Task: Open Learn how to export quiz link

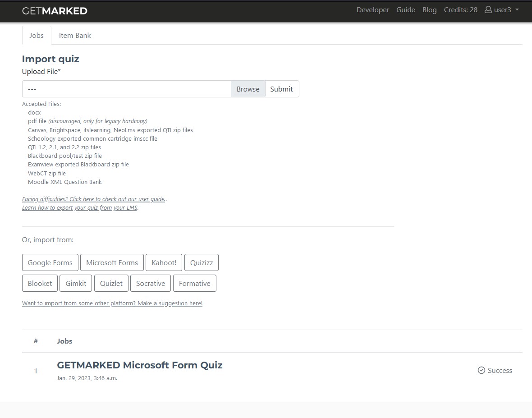Action: pos(80,207)
